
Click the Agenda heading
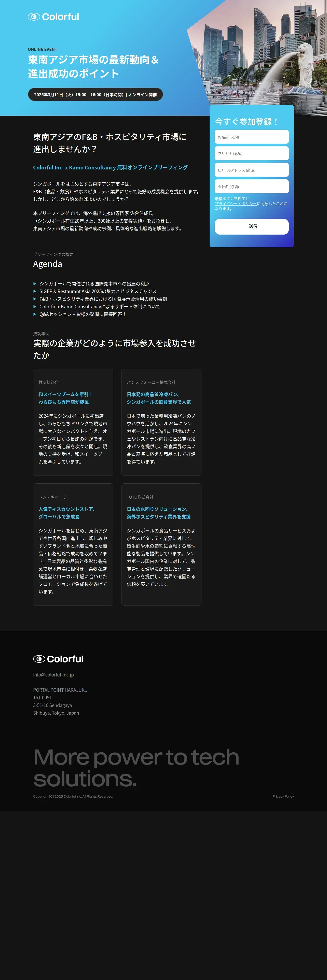click(x=48, y=264)
